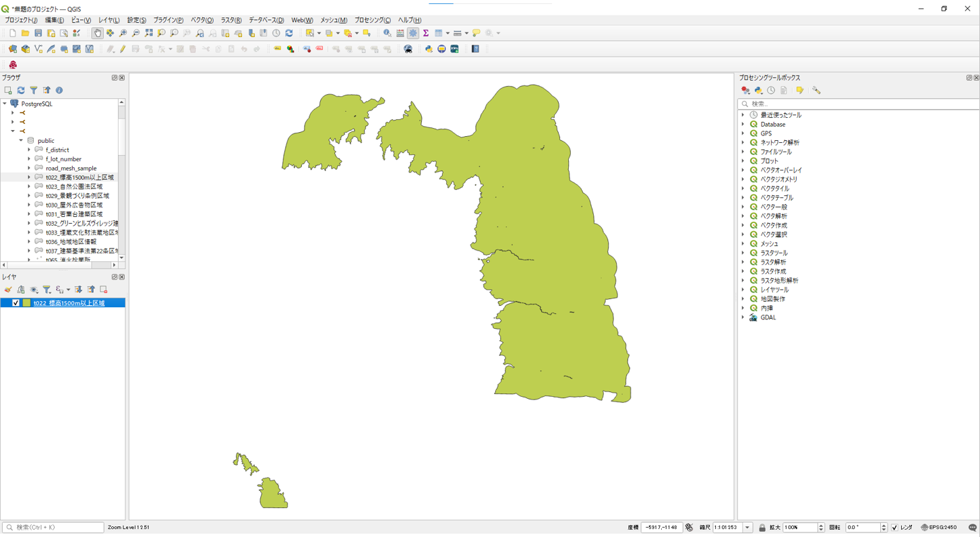Screen dimensions: 980x537
Task: Open the Processing toolbox history icon
Action: coord(771,90)
